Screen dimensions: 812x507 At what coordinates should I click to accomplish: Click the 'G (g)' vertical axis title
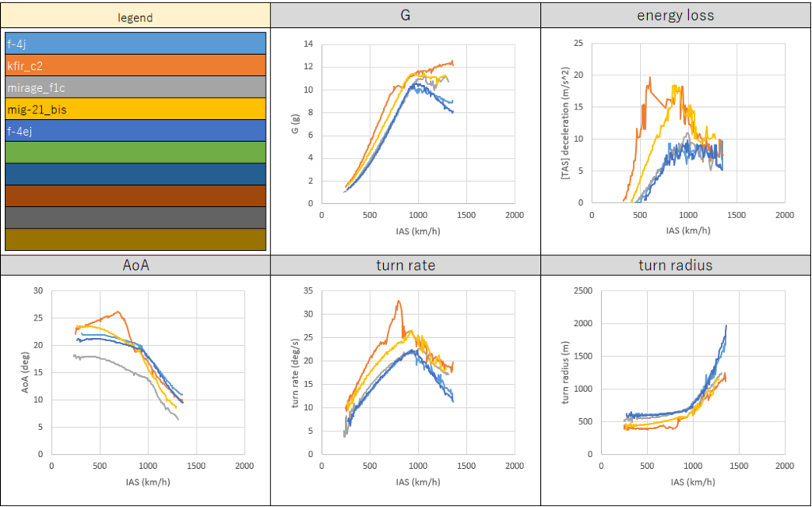(293, 123)
